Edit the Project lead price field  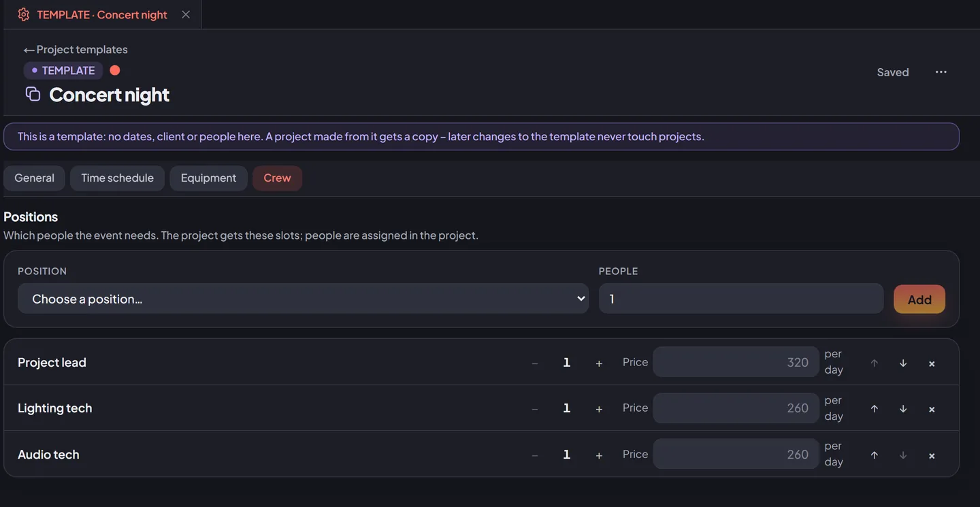pos(736,362)
